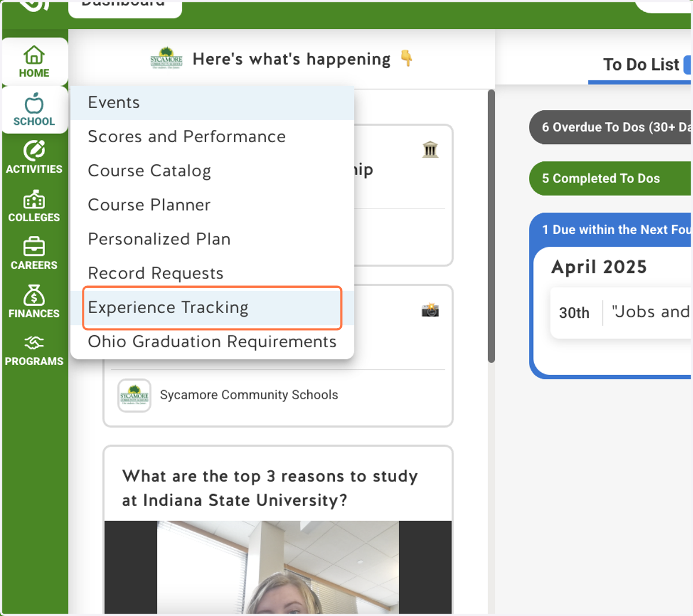Click the feed vertical scrollbar
This screenshot has height=616, width=693.
491,226
